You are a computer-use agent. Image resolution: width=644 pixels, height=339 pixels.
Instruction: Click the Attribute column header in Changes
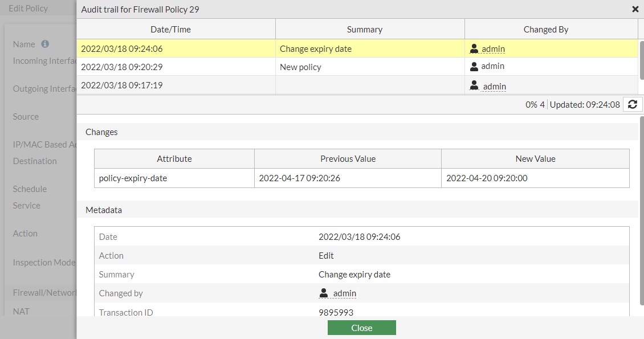[x=174, y=159]
